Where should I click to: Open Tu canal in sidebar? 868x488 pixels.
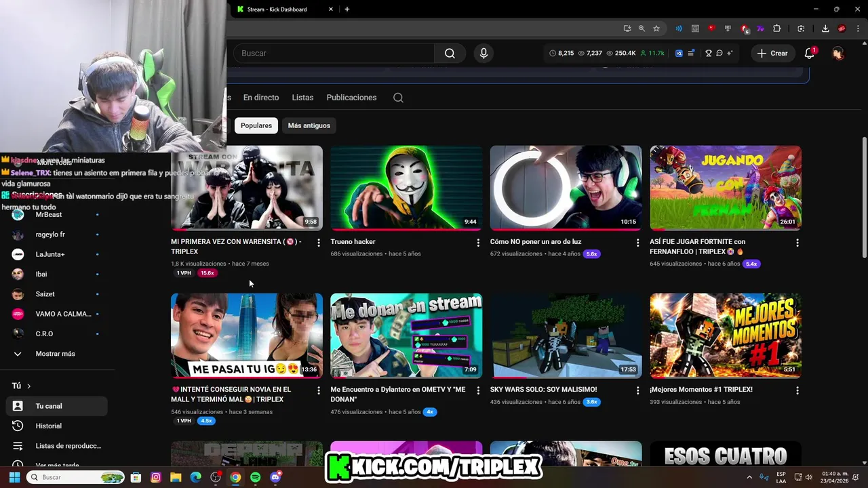pos(57,406)
